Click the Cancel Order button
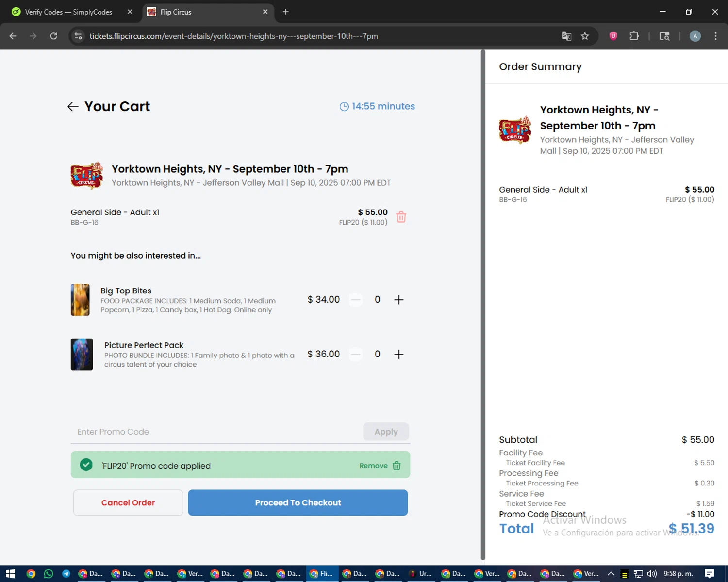Screen dimensions: 728x582 click(x=128, y=502)
